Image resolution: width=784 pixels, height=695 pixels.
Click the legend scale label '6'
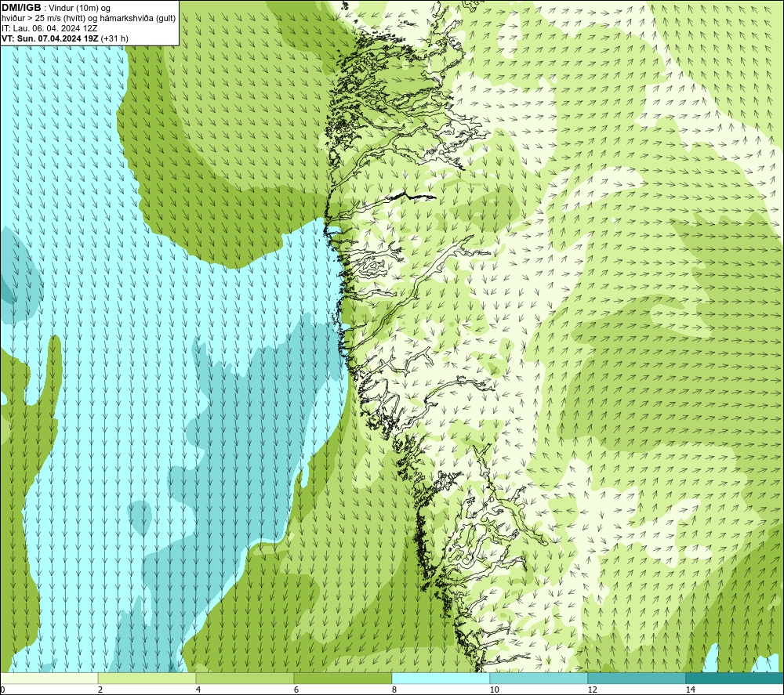(x=296, y=690)
